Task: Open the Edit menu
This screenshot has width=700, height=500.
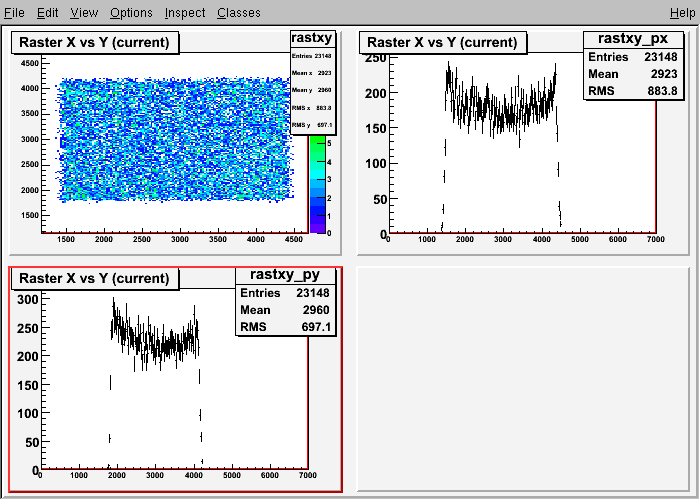Action: [x=47, y=12]
